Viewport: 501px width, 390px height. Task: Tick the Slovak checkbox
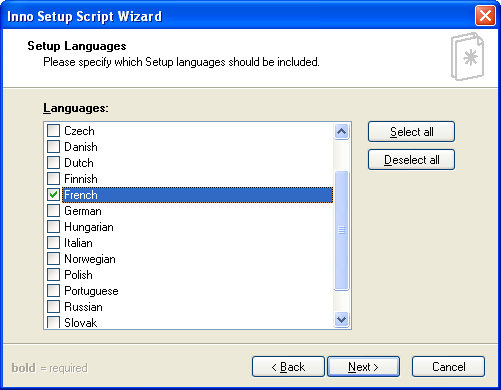pyautogui.click(x=53, y=322)
